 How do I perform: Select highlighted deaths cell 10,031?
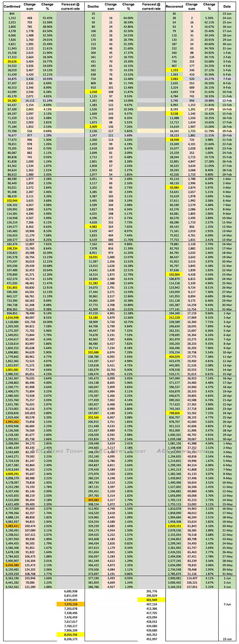(93, 257)
